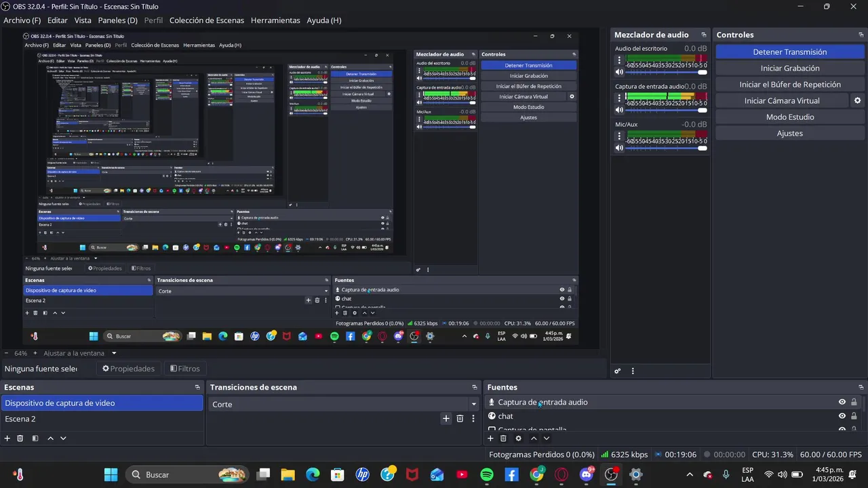The height and width of the screenshot is (488, 868).
Task: Open Mic/Aux three-dot options menu
Action: 619,136
